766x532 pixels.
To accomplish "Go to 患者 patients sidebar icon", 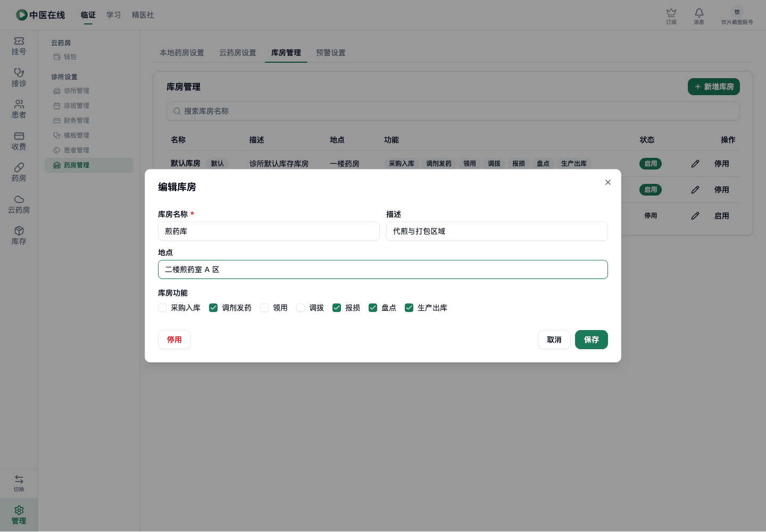I will pos(19,109).
